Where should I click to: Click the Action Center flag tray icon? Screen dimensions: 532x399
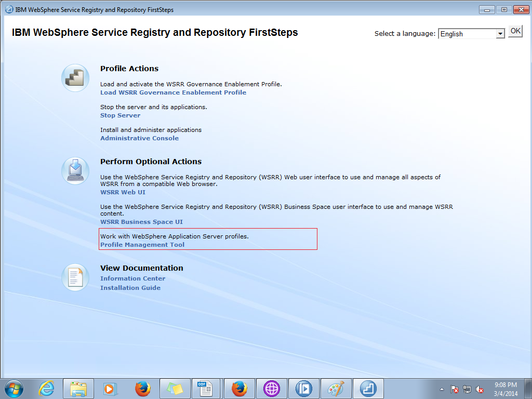click(x=454, y=389)
